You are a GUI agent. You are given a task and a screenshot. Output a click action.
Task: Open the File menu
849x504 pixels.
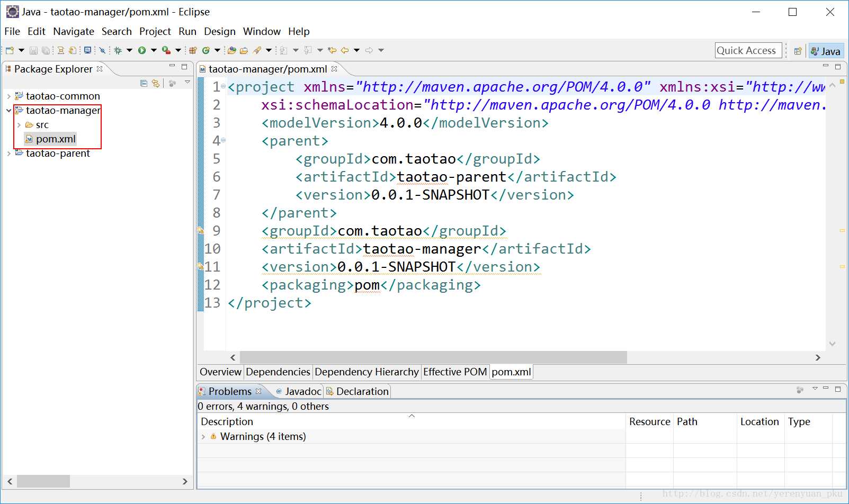(12, 31)
